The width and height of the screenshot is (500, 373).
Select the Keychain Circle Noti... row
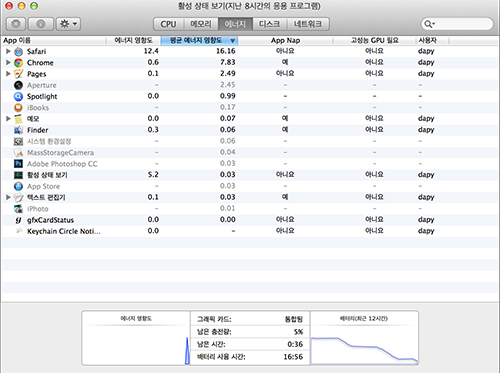[250, 231]
